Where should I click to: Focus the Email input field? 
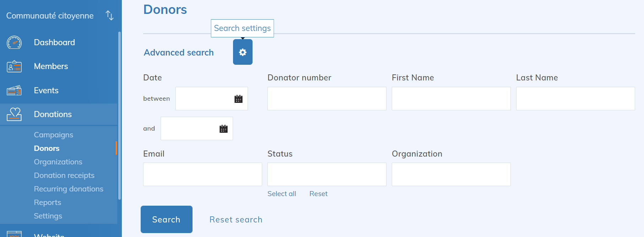click(202, 174)
